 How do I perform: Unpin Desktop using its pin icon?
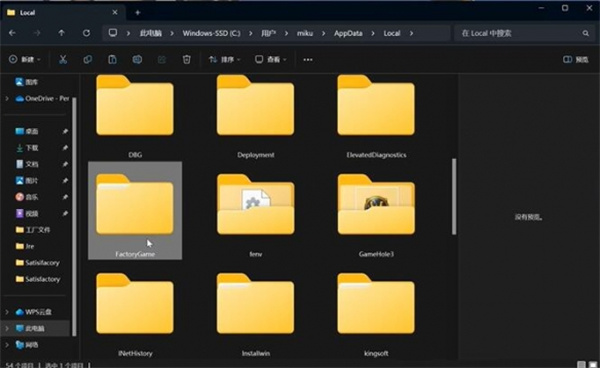tap(65, 131)
